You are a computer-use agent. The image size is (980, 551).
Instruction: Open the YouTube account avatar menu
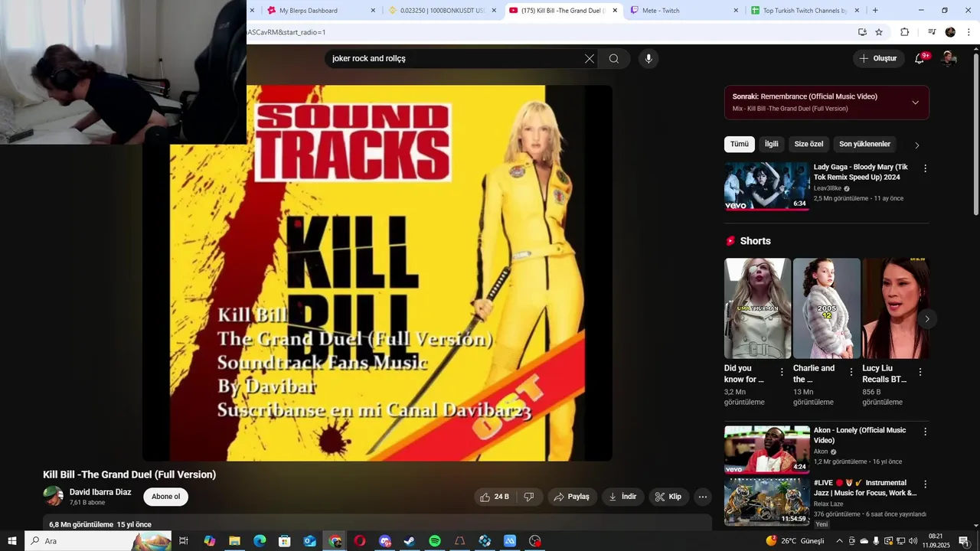[949, 59]
